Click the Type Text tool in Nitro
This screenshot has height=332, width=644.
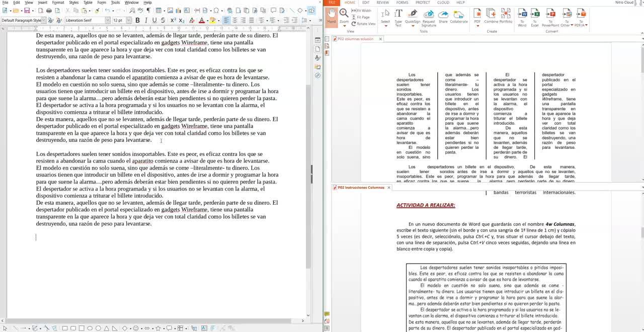click(398, 18)
